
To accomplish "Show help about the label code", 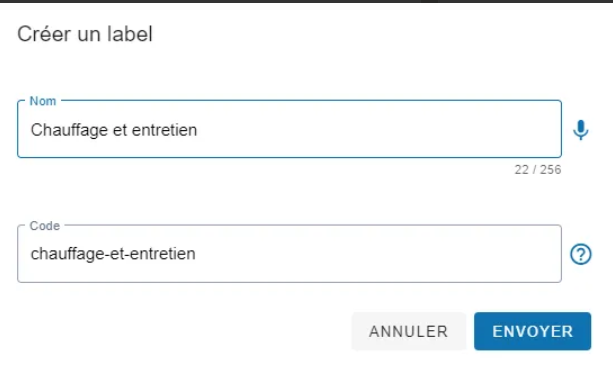I will 581,254.
